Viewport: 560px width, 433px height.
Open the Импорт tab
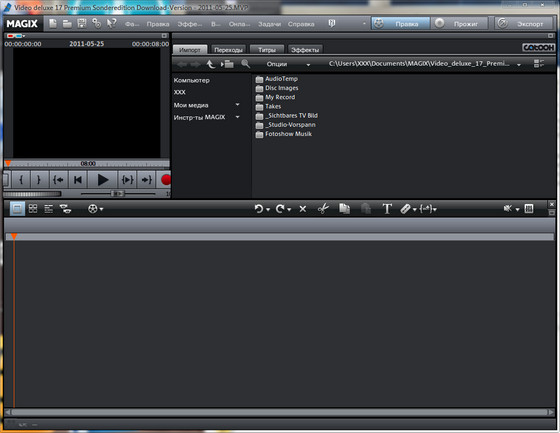[x=190, y=50]
